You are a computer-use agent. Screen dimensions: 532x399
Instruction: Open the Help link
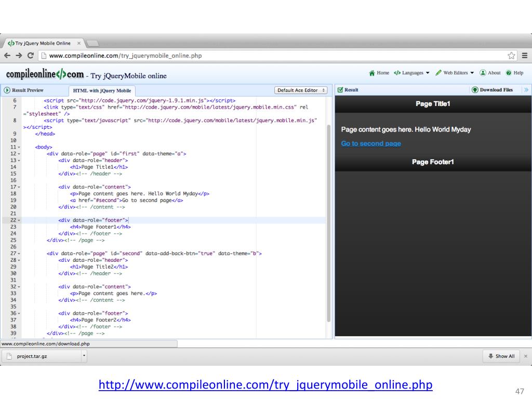[514, 73]
